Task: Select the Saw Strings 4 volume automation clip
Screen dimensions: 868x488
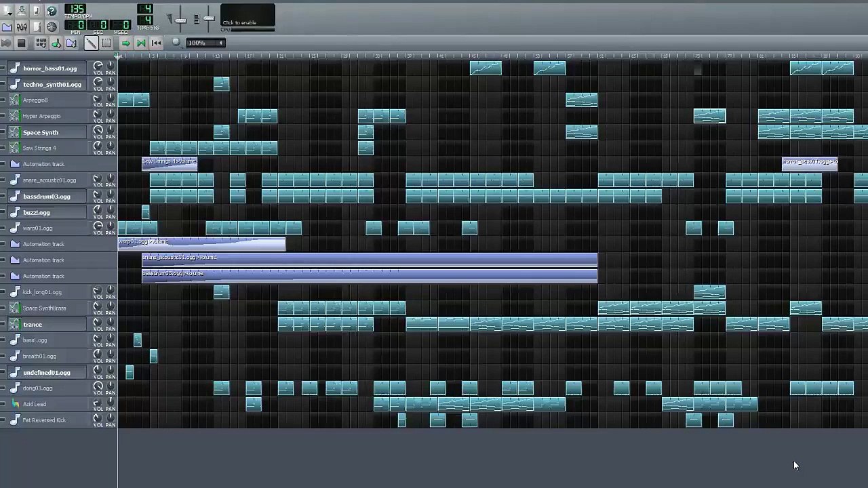Action: pyautogui.click(x=170, y=164)
